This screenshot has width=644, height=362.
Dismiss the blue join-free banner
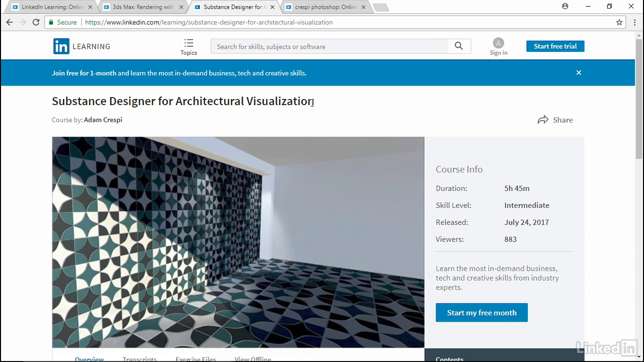pos(579,72)
